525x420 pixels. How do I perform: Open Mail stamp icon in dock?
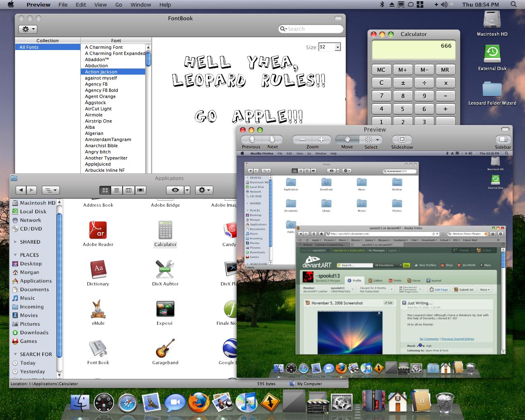point(151,403)
